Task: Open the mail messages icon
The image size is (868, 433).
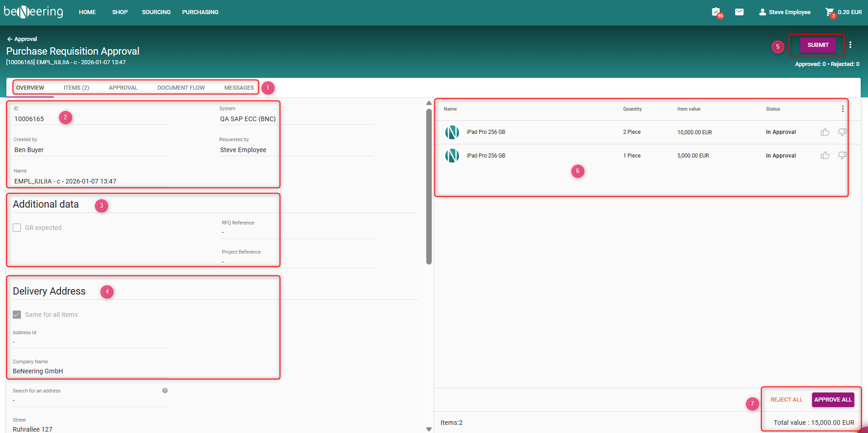Action: pos(739,12)
